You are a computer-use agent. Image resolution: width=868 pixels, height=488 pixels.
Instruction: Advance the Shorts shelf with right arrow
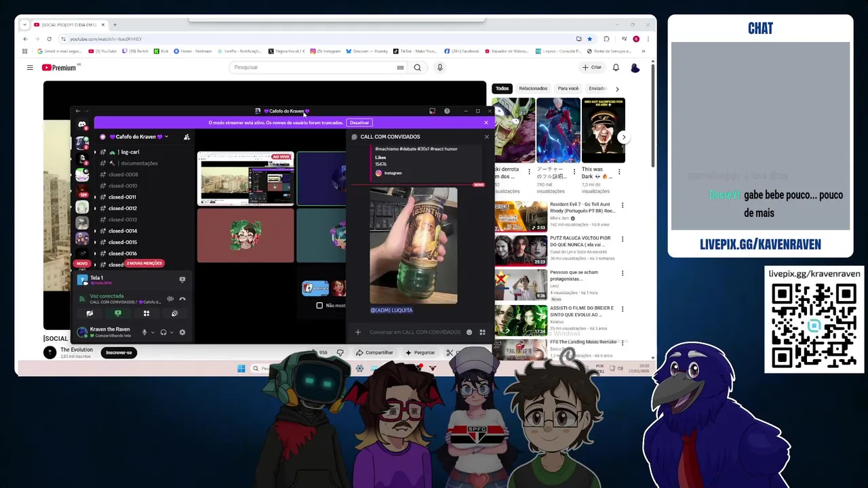[x=624, y=138]
